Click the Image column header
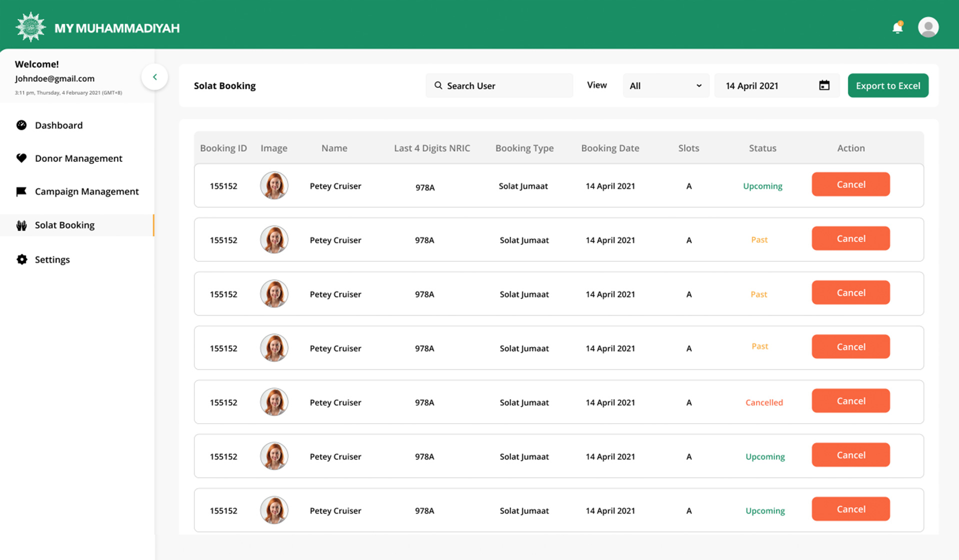959x560 pixels. click(x=274, y=148)
